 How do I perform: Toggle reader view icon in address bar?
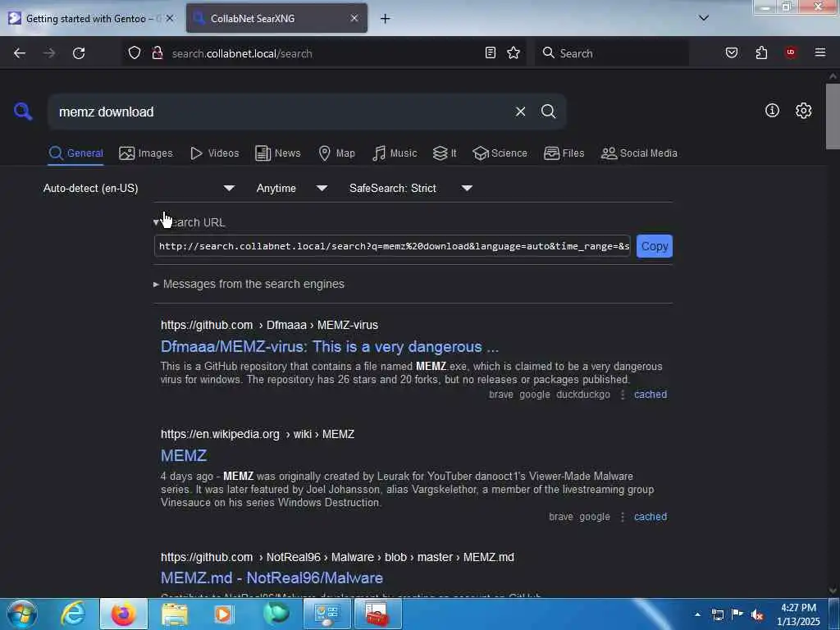click(x=491, y=52)
